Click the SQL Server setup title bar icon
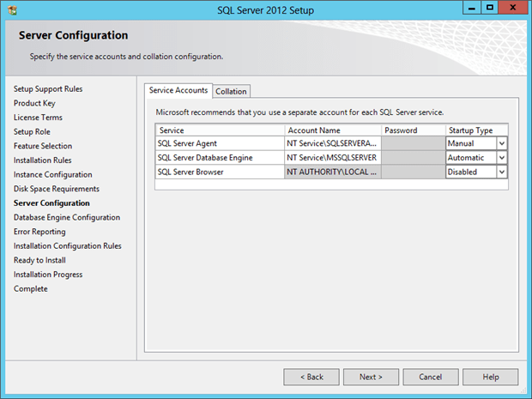This screenshot has width=532, height=399. [12, 10]
